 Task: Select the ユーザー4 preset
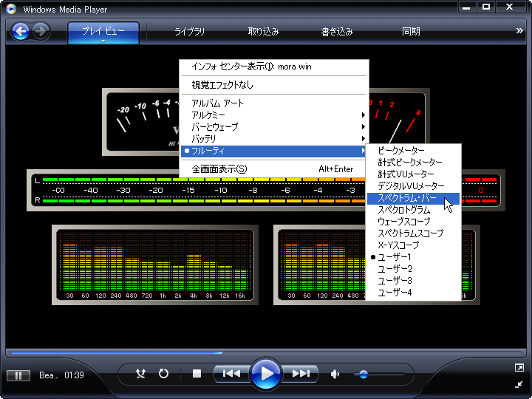point(413,293)
